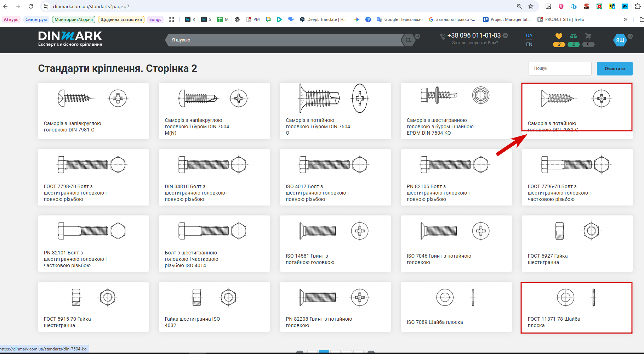The image size is (644, 354).
Task: Click the hexagon search magnifier icon
Action: pyautogui.click(x=408, y=40)
